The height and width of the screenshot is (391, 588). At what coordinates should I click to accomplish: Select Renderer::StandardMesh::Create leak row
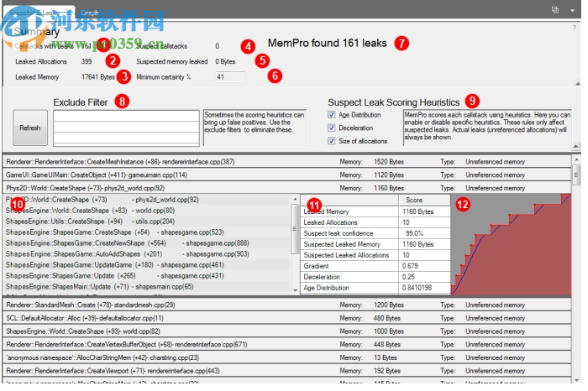[287, 305]
